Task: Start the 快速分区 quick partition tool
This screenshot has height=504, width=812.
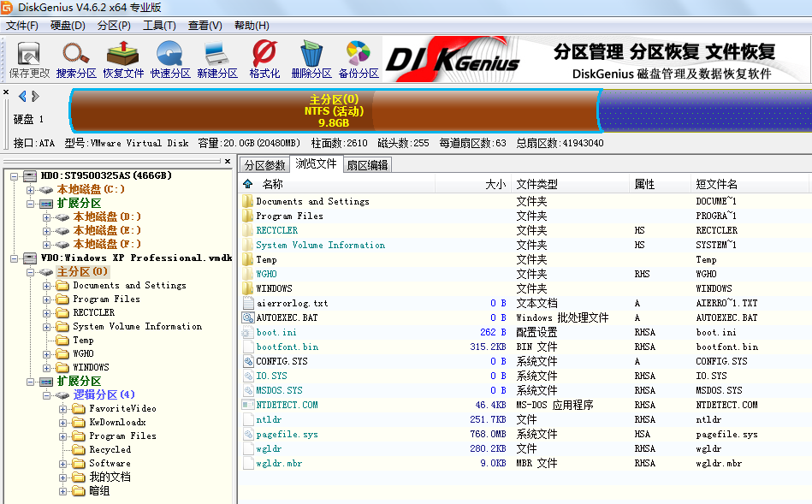Action: [170, 60]
